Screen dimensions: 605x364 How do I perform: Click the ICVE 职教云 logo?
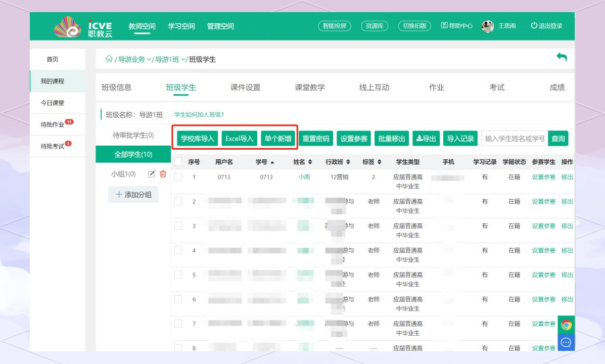83,27
